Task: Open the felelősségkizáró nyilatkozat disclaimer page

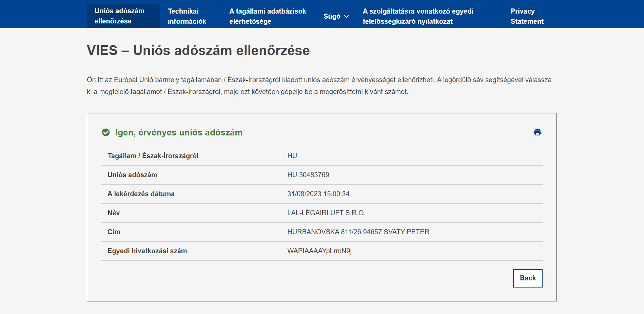Action: tap(417, 16)
